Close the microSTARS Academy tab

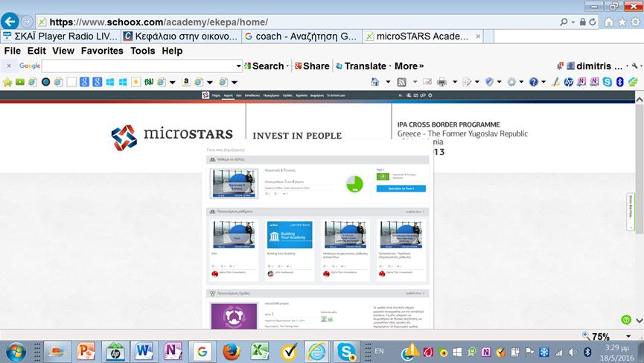[x=478, y=37]
